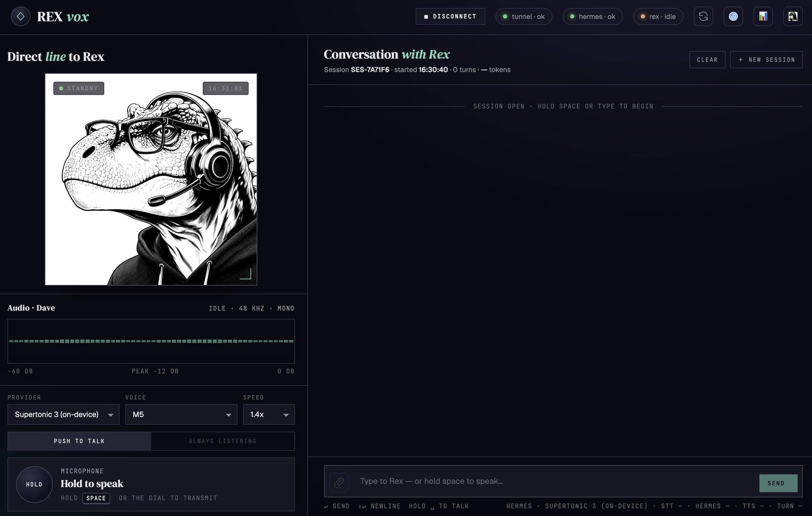The image size is (812, 516).
Task: Switch to ALWAYS LISTENING mode
Action: click(223, 441)
